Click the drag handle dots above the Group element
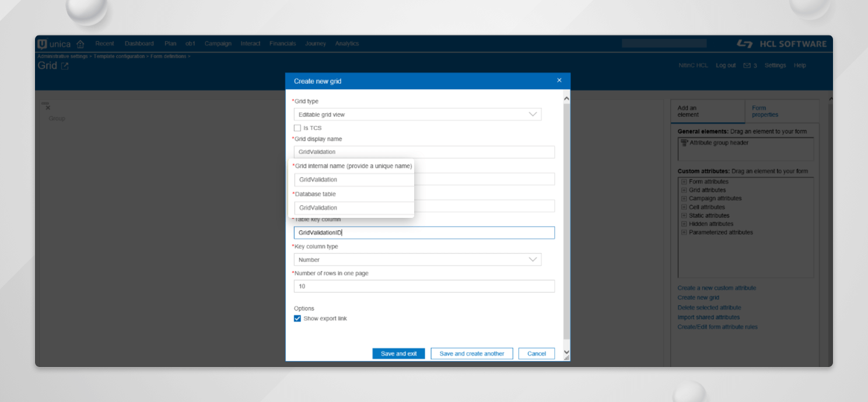The width and height of the screenshot is (868, 402). (x=44, y=103)
